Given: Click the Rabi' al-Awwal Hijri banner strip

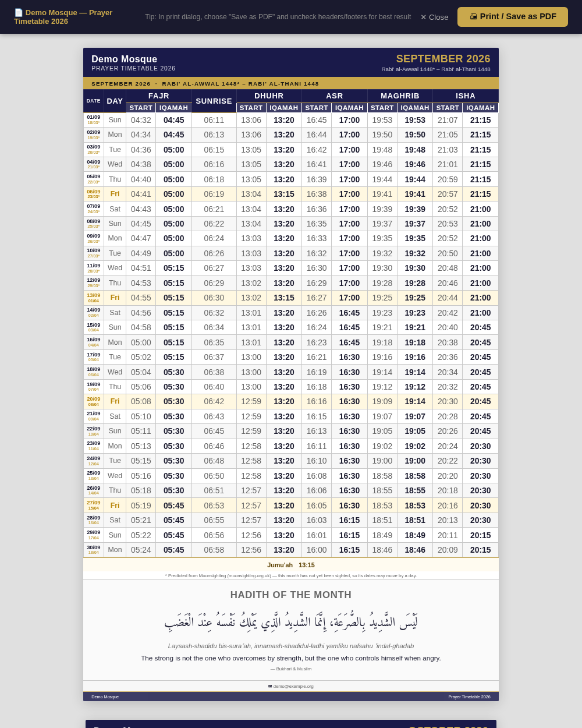Looking at the screenshot, I should 291,83.
